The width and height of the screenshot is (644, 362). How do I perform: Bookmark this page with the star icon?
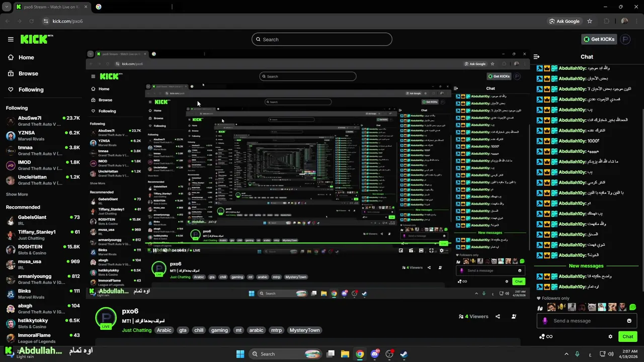pos(590,21)
